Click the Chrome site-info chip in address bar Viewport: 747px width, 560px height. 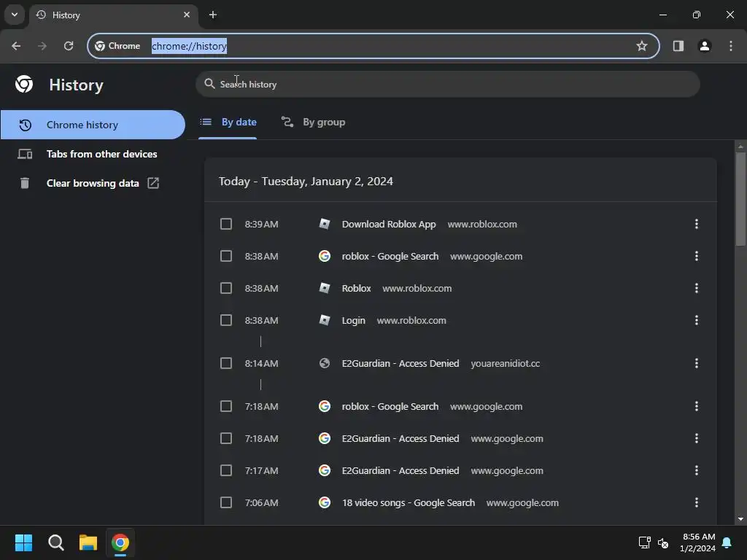(x=117, y=46)
